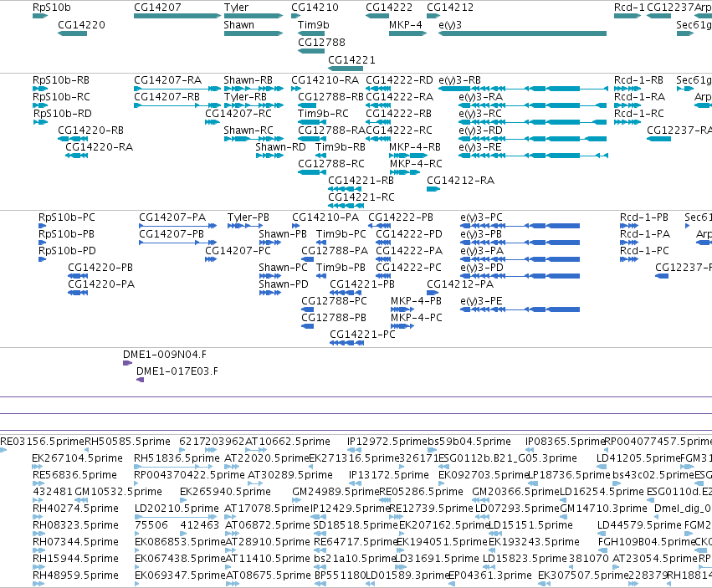Select the DME1-009N04.F feature
712x588 pixels.
164,355
